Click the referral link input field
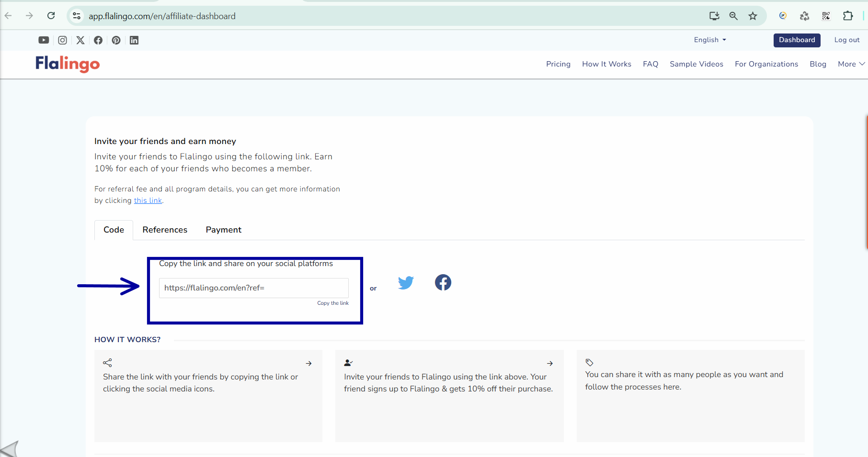The image size is (868, 457). click(253, 288)
